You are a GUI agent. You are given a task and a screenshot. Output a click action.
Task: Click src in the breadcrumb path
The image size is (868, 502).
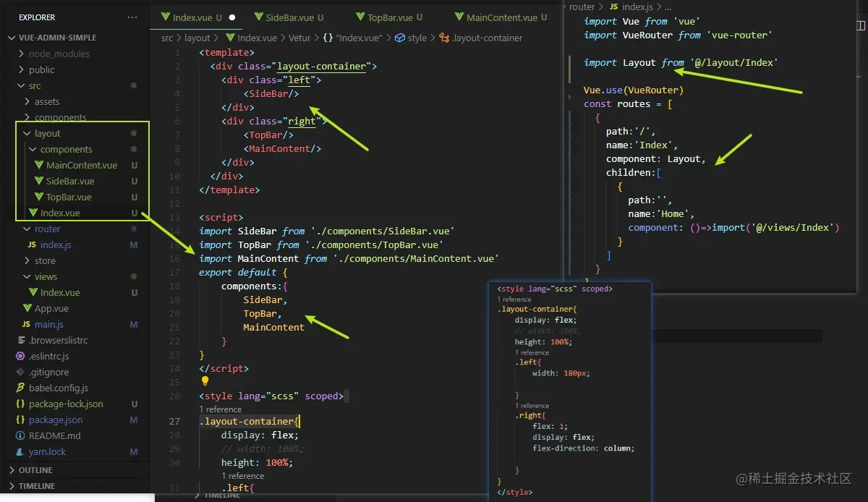coord(167,38)
